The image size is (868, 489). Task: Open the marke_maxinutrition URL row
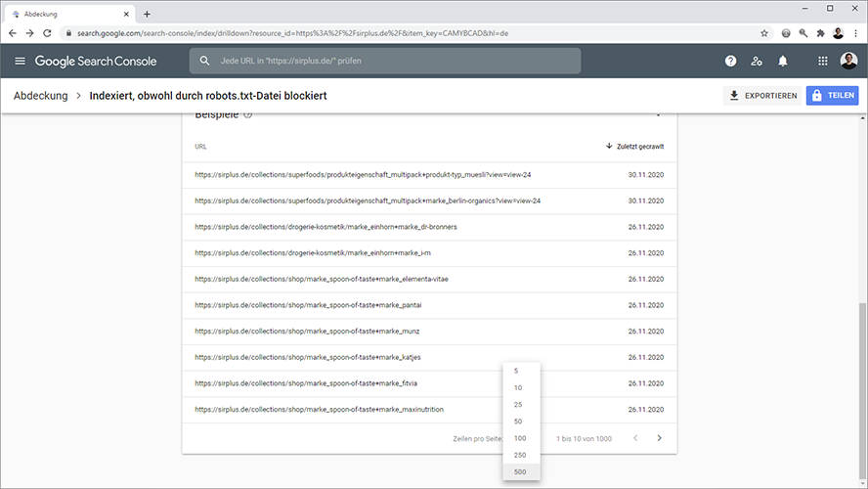pos(429,409)
